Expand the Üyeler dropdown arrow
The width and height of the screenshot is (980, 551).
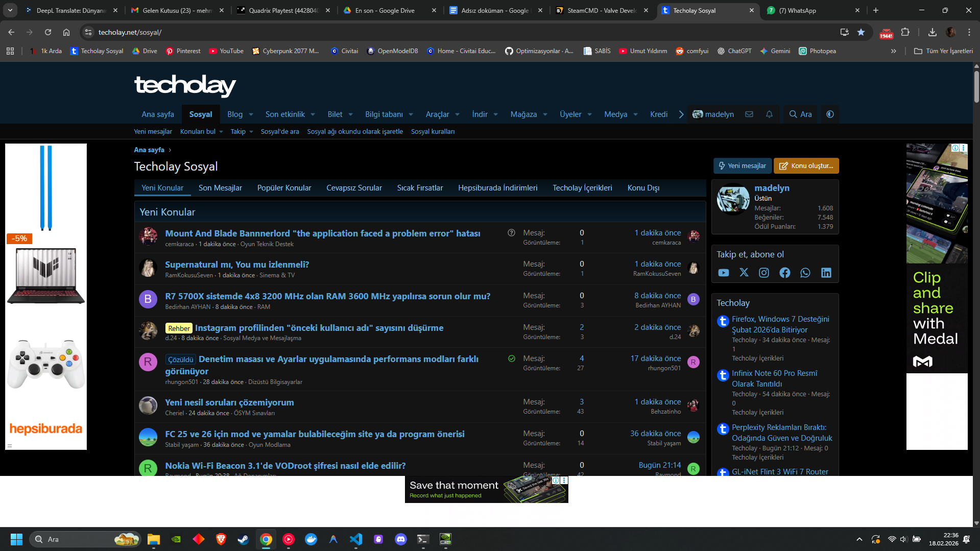(590, 114)
